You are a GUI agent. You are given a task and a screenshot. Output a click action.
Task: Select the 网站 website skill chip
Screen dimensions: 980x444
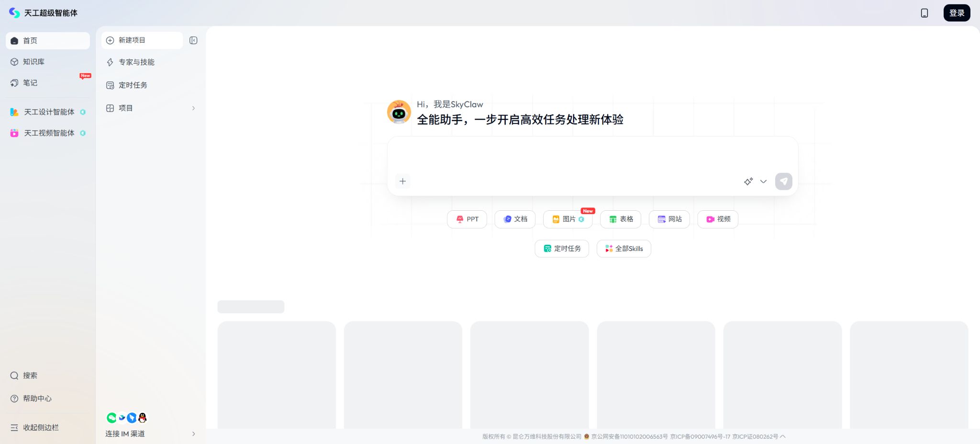tap(669, 219)
